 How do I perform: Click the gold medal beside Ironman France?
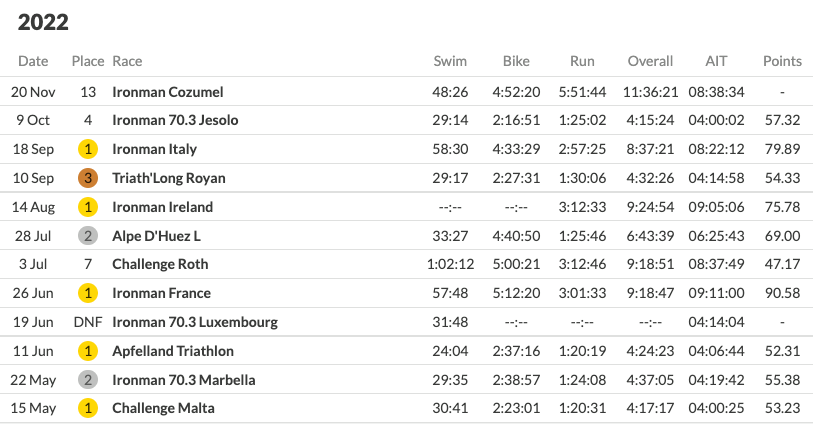(88, 293)
